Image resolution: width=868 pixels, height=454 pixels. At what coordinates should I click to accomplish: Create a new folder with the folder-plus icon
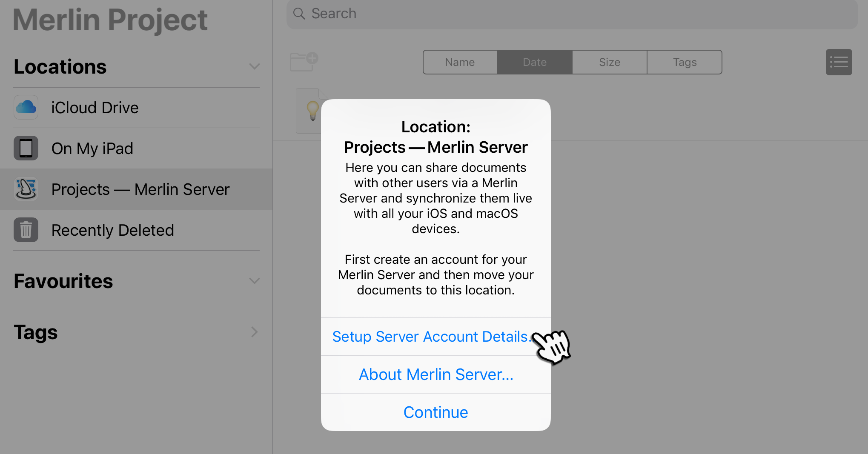[304, 62]
